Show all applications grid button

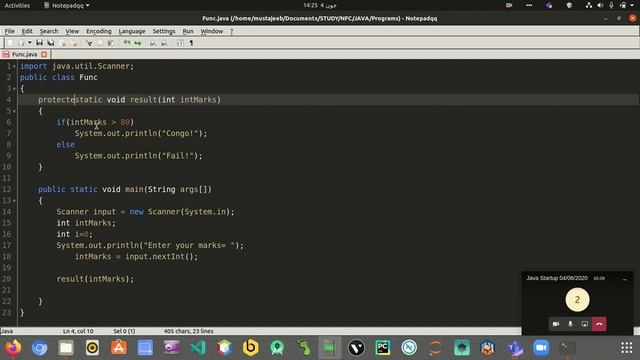tap(627, 348)
